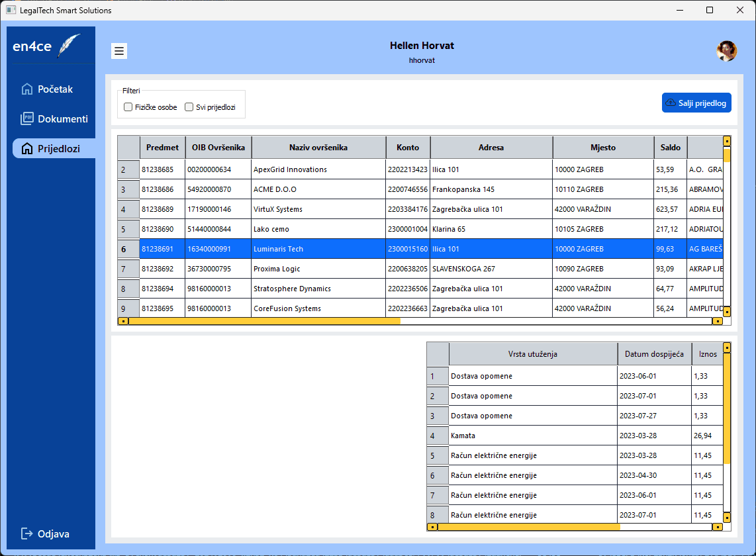The image size is (756, 556).
Task: Enable the Fizičke osobe checkbox
Action: point(128,107)
